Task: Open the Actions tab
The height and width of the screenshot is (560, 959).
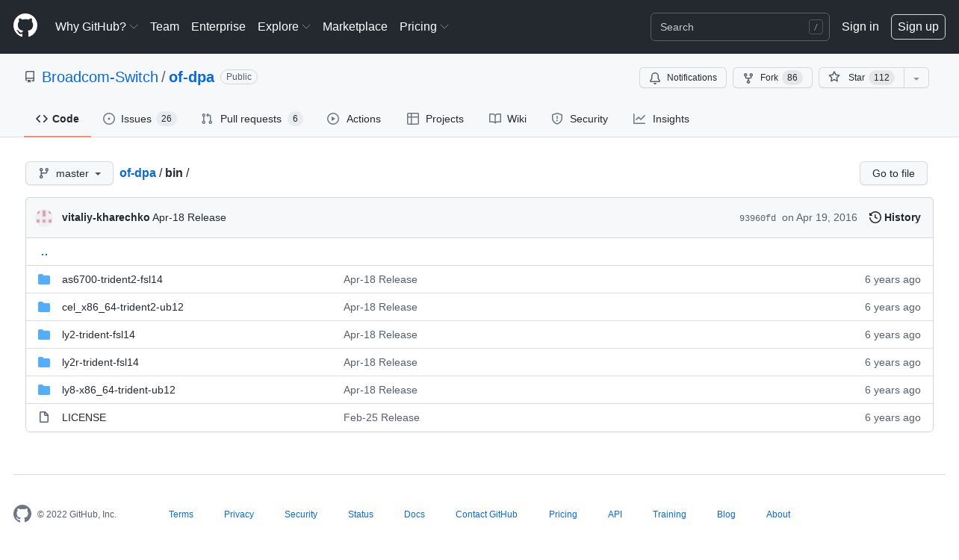Action: coord(354,119)
